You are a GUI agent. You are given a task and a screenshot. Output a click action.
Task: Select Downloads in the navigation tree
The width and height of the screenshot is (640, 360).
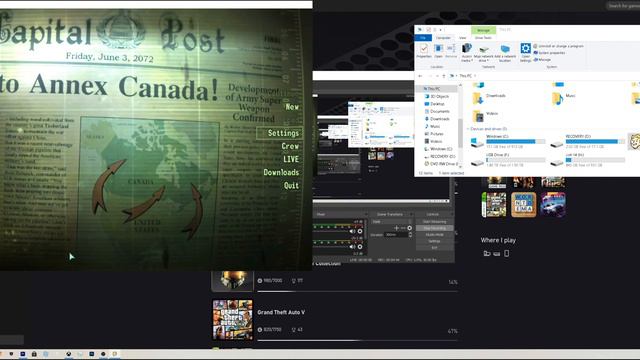(x=437, y=119)
